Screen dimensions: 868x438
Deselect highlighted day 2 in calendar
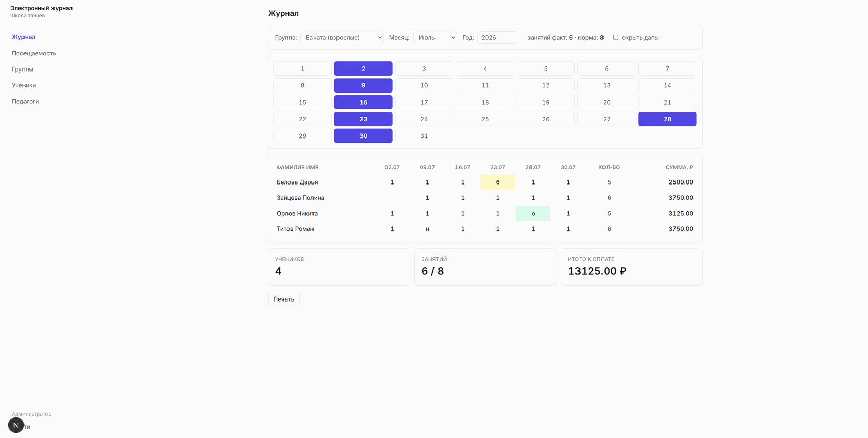click(x=363, y=68)
